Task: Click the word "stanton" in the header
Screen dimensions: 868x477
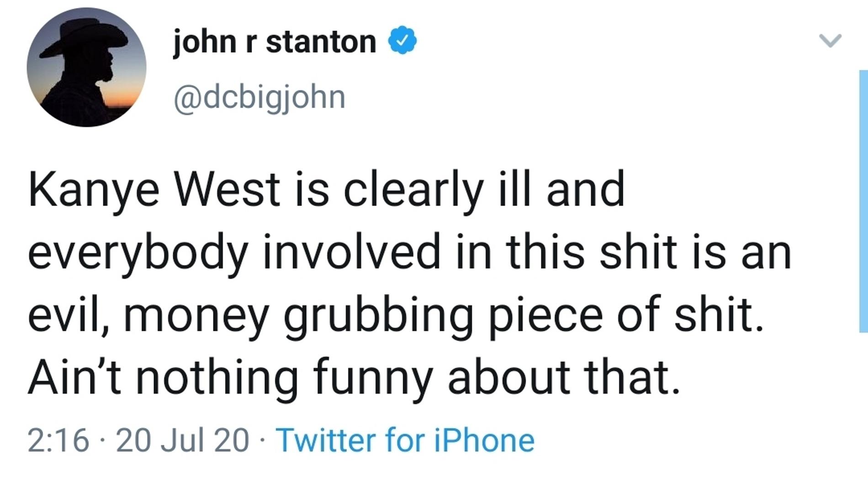Action: pos(321,42)
